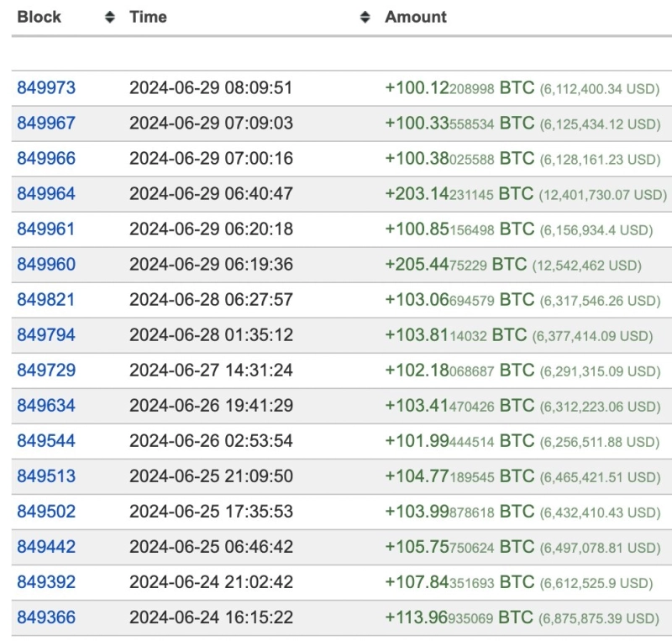Open block 849967 link
The image size is (672, 641).
pyautogui.click(x=46, y=123)
